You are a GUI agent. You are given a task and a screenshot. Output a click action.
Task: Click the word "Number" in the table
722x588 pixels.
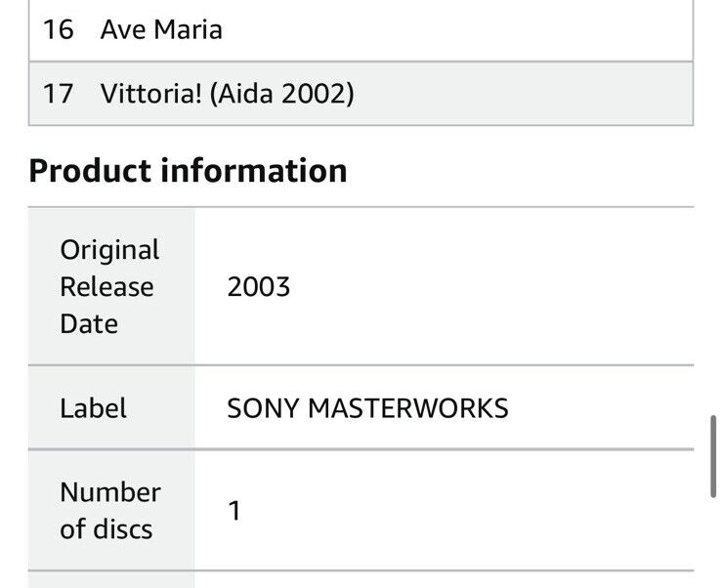(x=109, y=492)
